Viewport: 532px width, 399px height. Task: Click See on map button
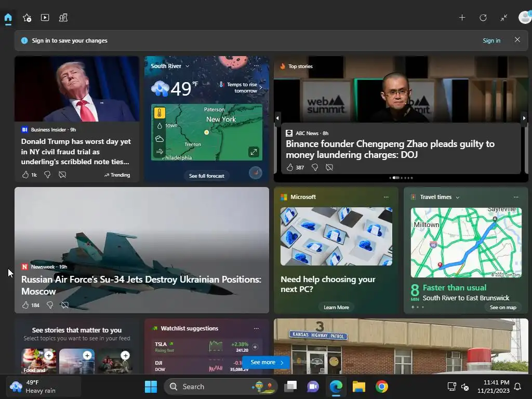pyautogui.click(x=503, y=308)
